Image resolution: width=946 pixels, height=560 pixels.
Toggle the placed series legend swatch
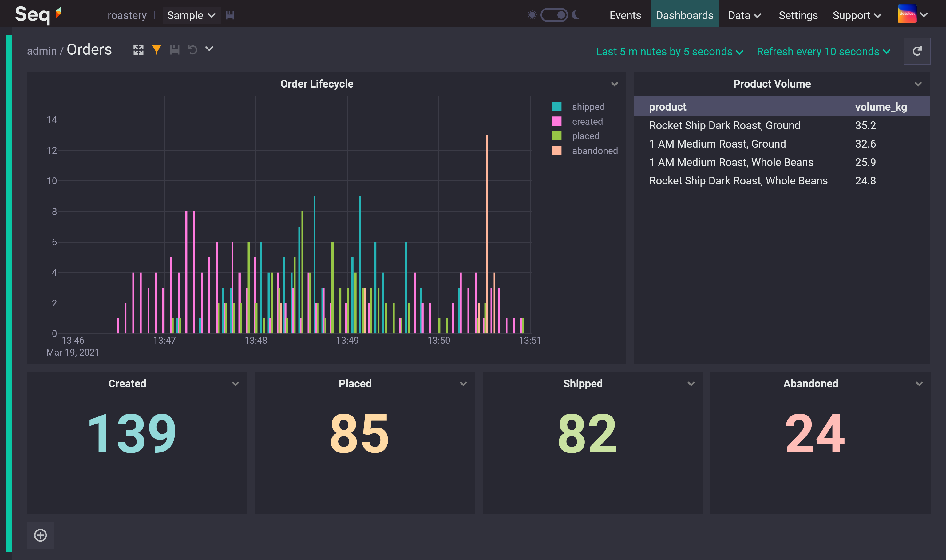(556, 136)
